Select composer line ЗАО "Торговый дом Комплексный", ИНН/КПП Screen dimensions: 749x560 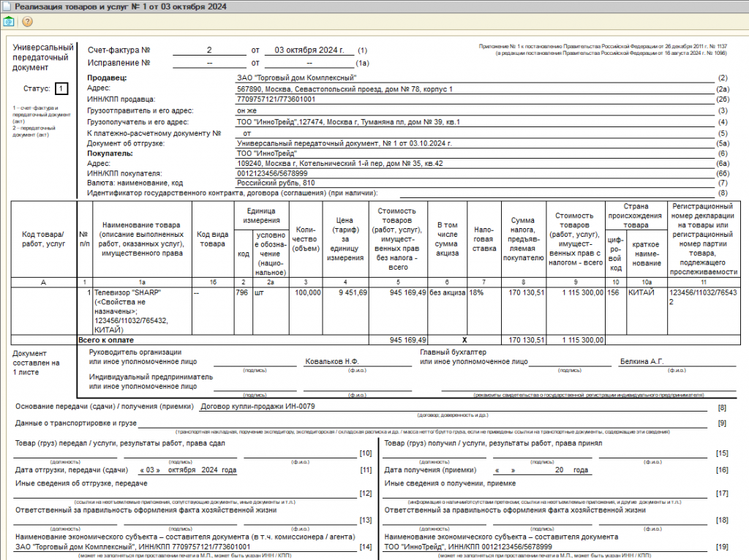[133, 547]
